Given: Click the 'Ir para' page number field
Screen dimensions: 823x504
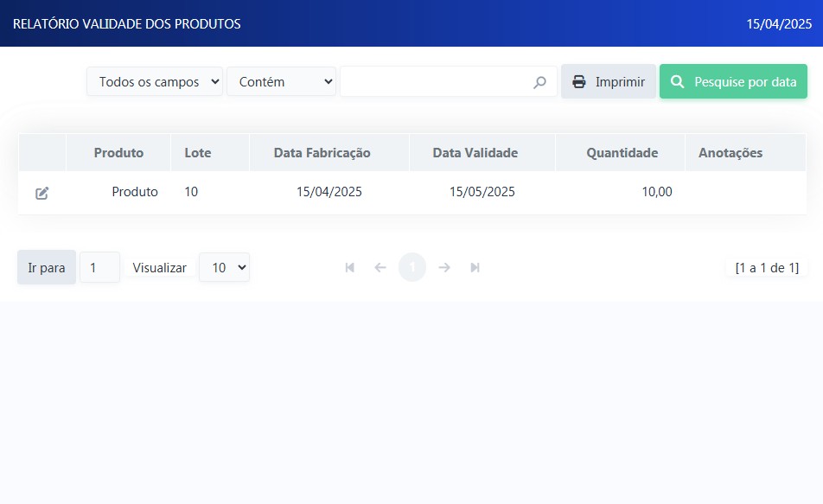Looking at the screenshot, I should pyautogui.click(x=99, y=267).
